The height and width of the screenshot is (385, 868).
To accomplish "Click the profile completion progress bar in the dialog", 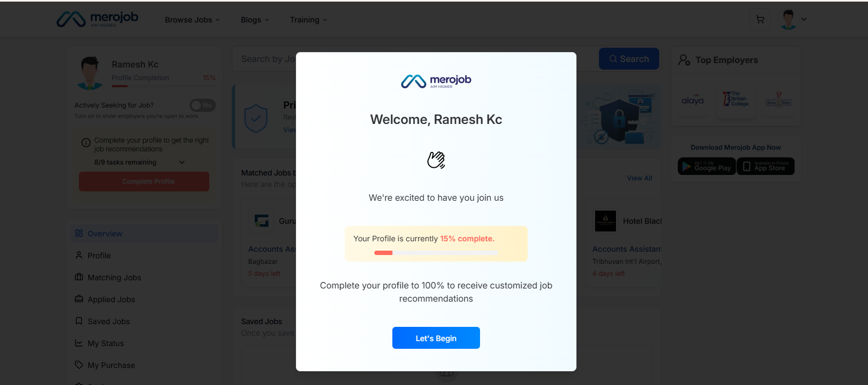I will click(x=436, y=253).
